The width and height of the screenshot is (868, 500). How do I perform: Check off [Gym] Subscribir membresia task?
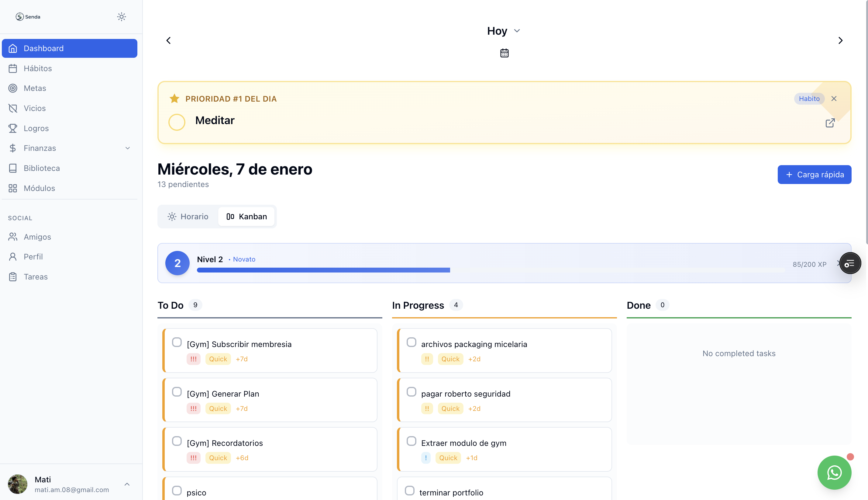pyautogui.click(x=177, y=342)
